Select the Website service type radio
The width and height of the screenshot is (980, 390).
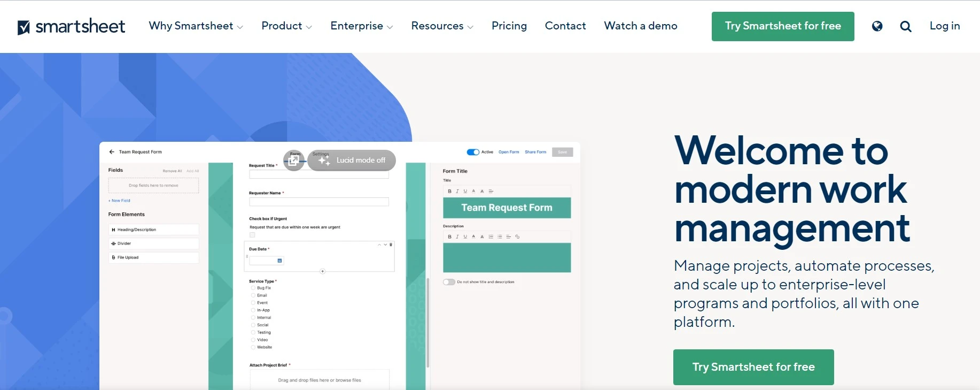253,347
